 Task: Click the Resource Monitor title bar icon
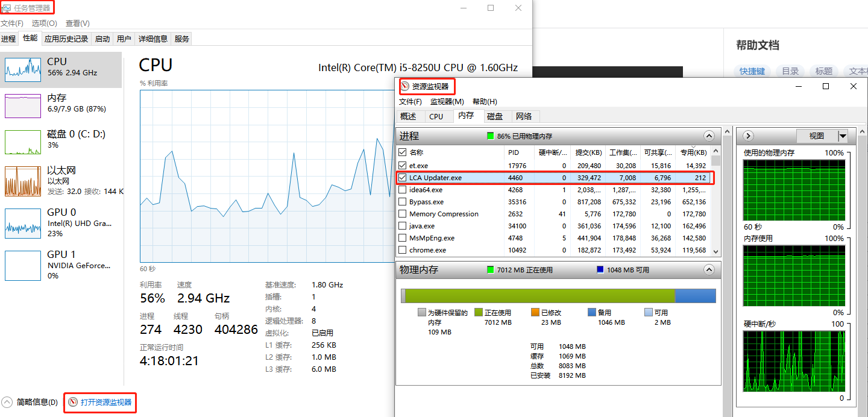click(x=405, y=87)
